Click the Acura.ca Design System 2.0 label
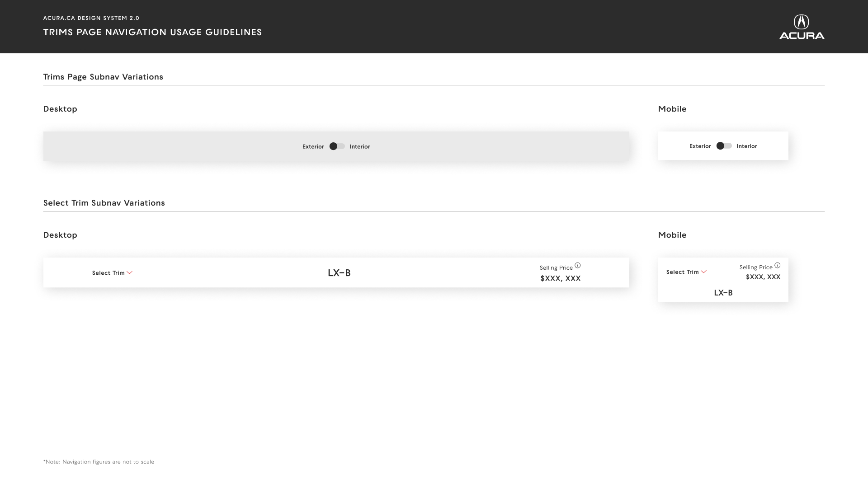Image resolution: width=868 pixels, height=488 pixels. [x=91, y=18]
